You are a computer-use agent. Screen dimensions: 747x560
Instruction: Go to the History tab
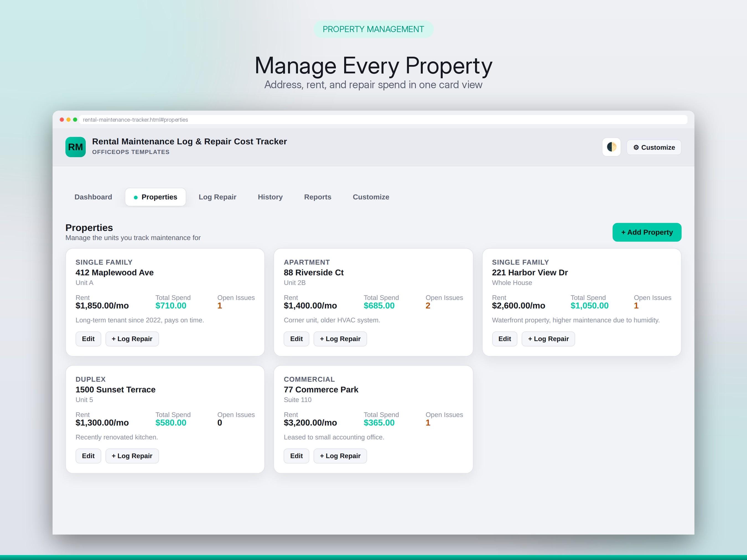tap(270, 197)
